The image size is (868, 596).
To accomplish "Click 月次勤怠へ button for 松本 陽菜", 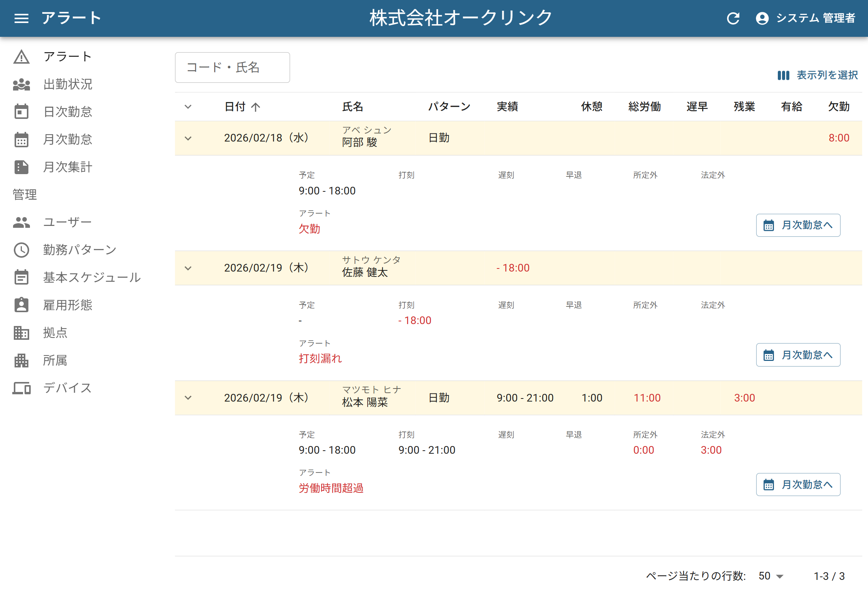I will (798, 485).
